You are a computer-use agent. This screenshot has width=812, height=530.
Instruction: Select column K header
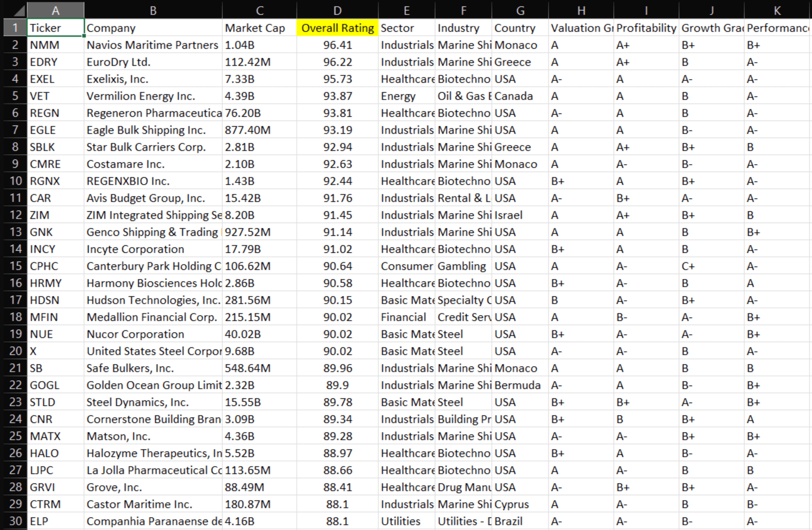(x=777, y=10)
